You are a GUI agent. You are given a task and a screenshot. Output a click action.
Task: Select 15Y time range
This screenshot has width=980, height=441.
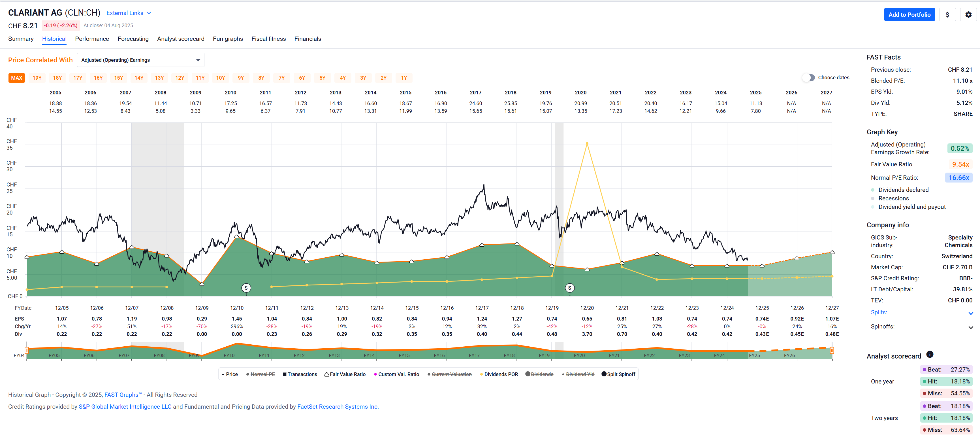click(x=119, y=78)
